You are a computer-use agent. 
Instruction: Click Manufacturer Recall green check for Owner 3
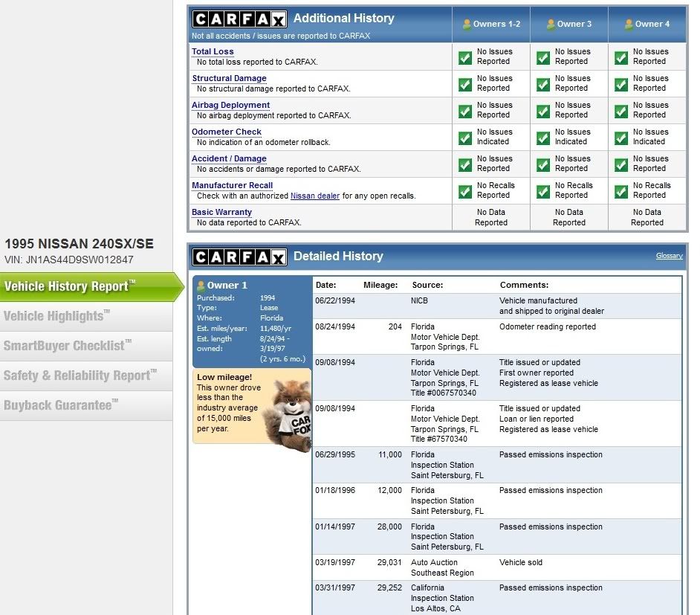(543, 192)
